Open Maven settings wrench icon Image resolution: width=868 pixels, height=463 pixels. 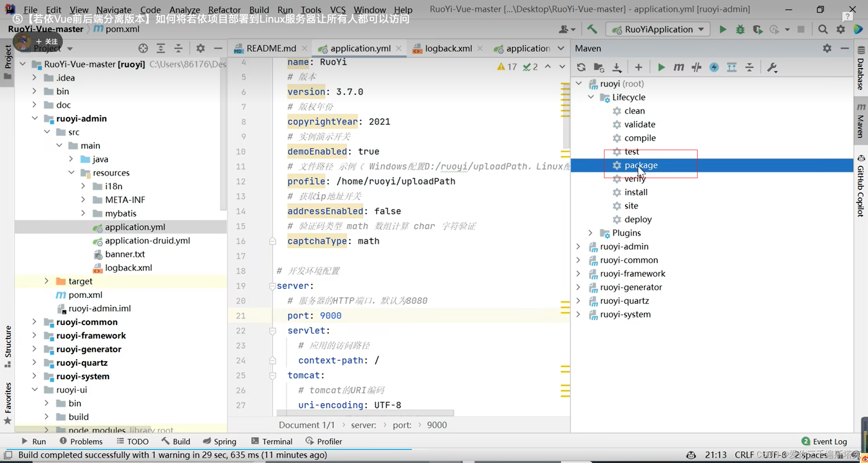772,67
